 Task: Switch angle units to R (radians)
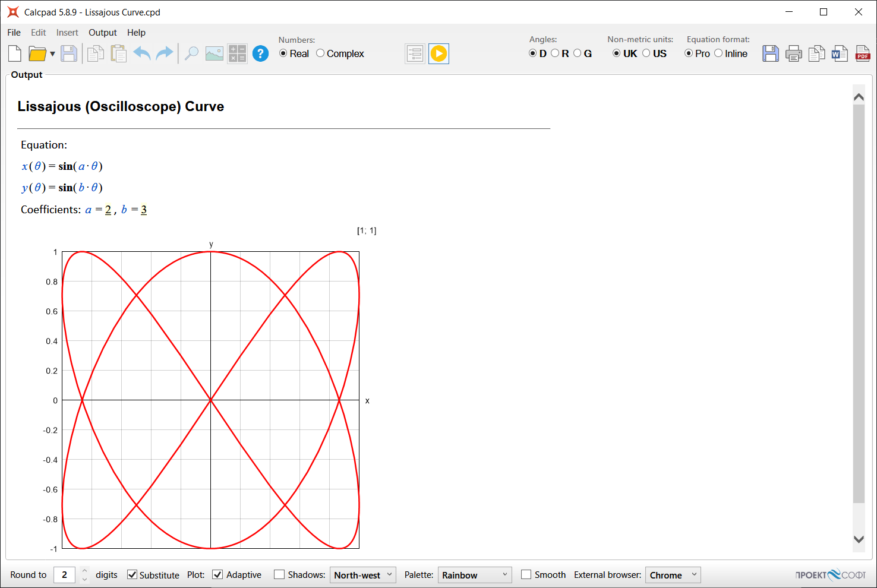coord(555,53)
